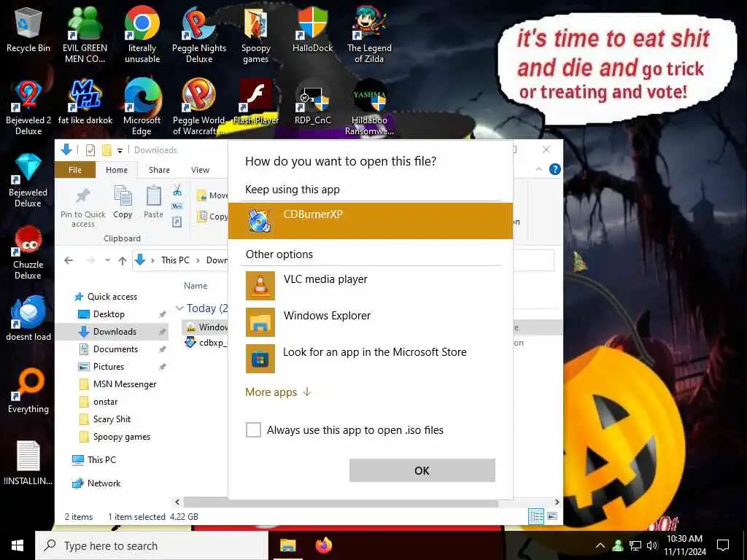The height and width of the screenshot is (560, 747).
Task: Launch the Chrome 'literally unusable' shortcut
Action: click(142, 35)
